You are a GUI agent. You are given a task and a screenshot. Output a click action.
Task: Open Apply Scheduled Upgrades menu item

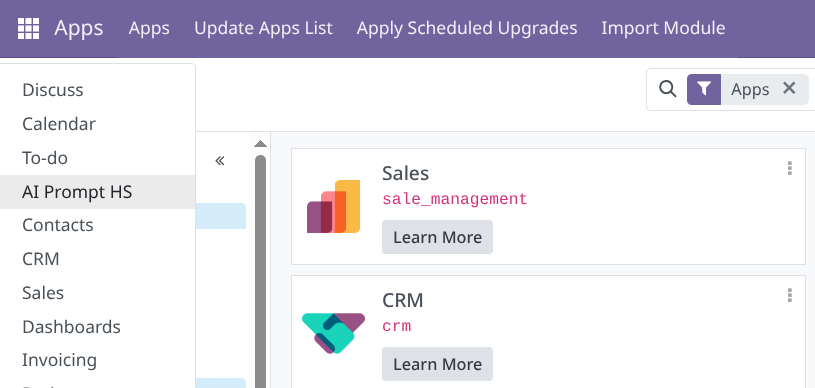[x=467, y=28]
